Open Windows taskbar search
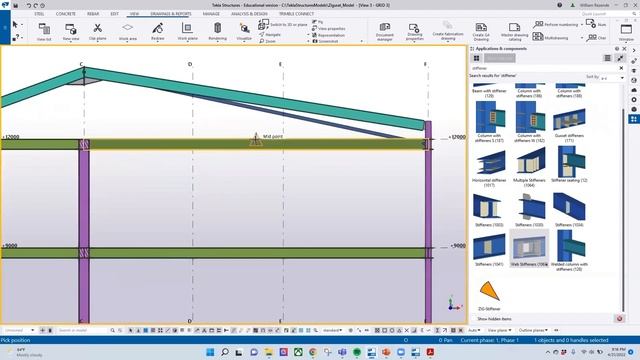Viewport: 640px width, 360px height. [224, 352]
